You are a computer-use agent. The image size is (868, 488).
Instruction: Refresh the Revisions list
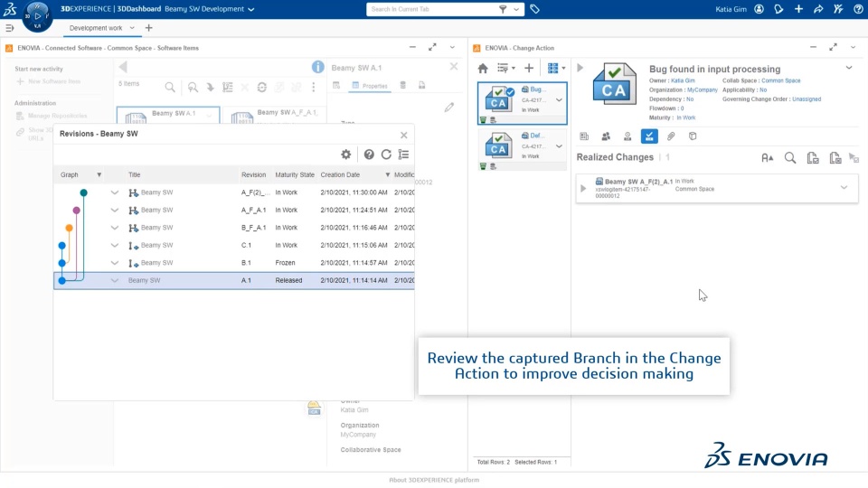coord(386,155)
